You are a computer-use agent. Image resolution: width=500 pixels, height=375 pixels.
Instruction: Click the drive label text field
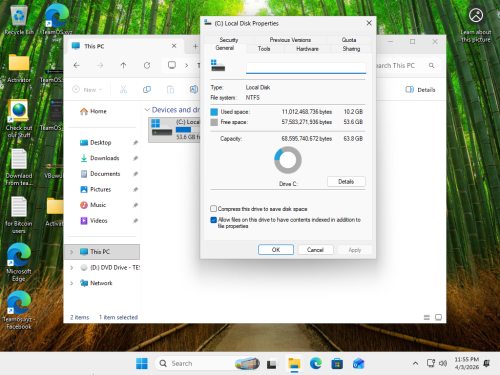(306, 68)
